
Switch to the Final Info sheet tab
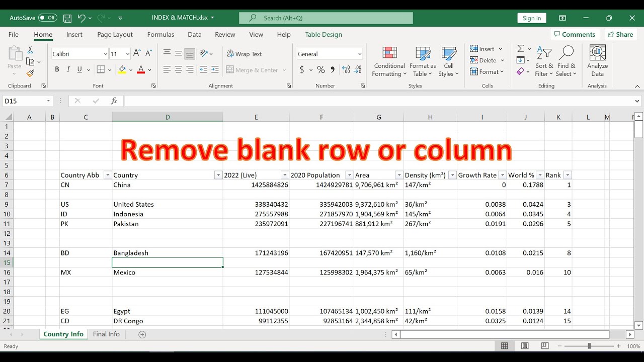(106, 334)
